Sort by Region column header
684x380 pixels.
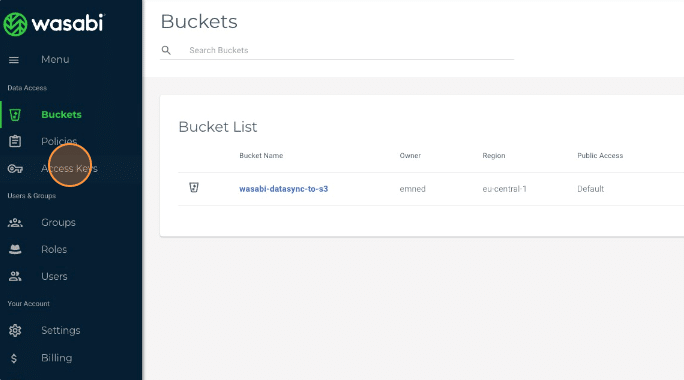494,156
